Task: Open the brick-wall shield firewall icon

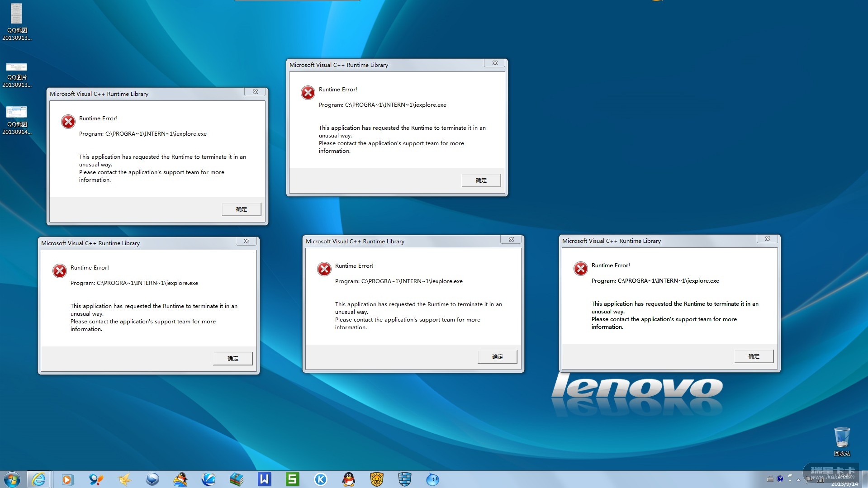Action: [405, 479]
